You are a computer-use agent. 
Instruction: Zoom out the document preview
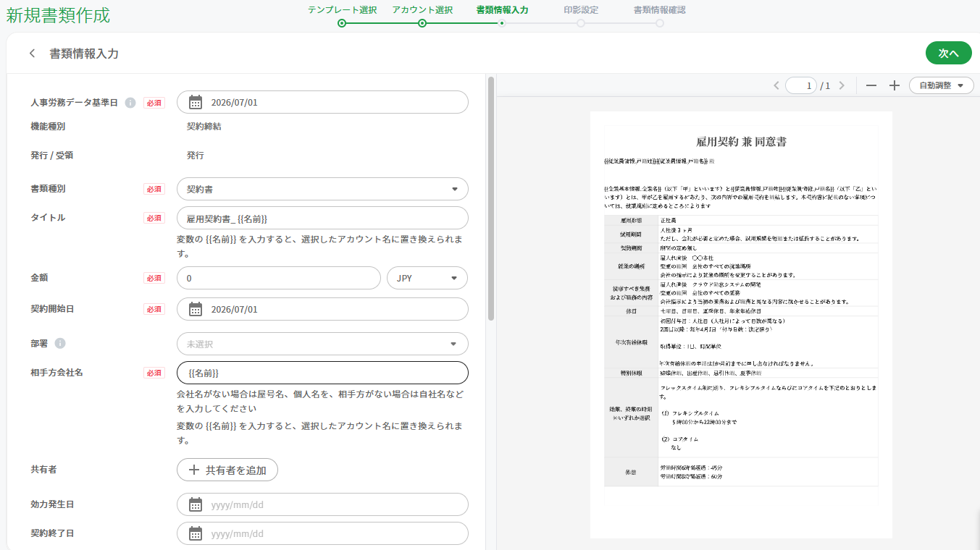871,85
